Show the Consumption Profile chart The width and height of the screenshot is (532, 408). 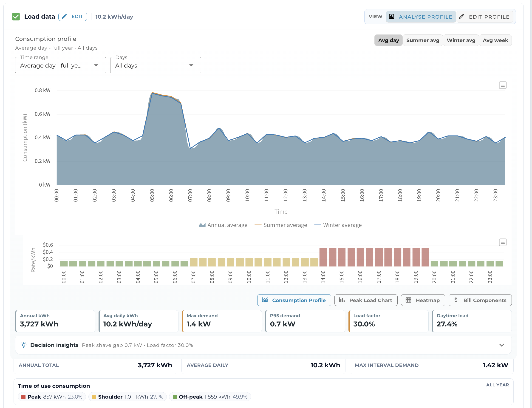coord(294,300)
